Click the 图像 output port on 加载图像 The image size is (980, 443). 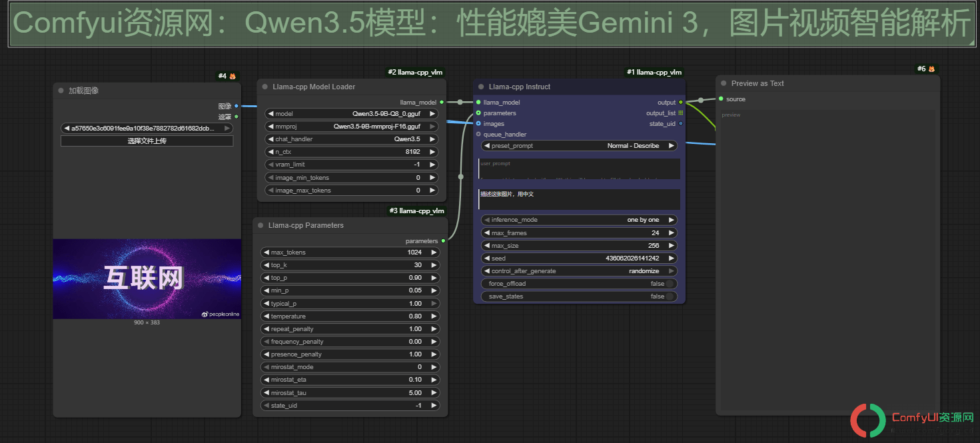point(236,106)
